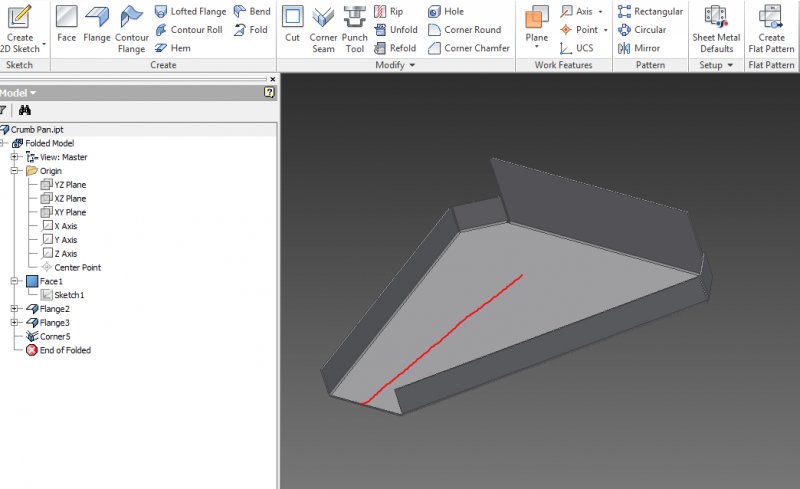Image resolution: width=800 pixels, height=489 pixels.
Task: Expand the Flange3 feature node
Action: (15, 322)
